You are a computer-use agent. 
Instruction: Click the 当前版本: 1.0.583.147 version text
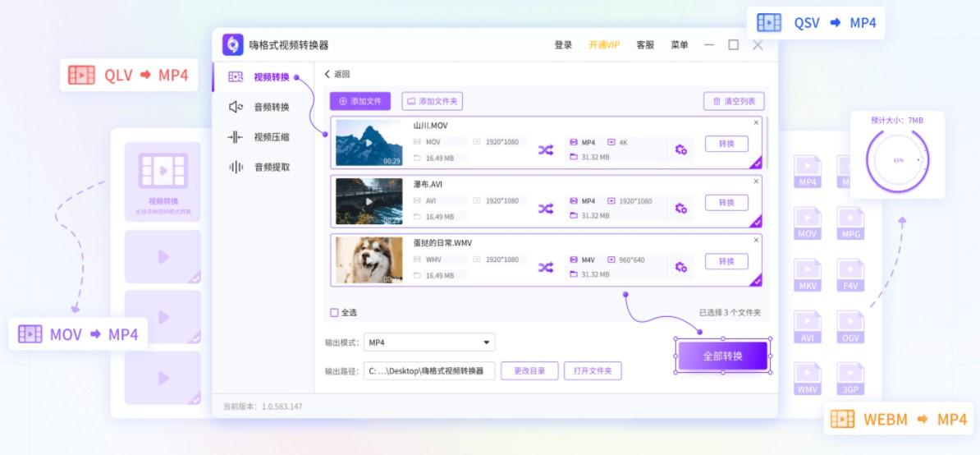[x=263, y=407]
